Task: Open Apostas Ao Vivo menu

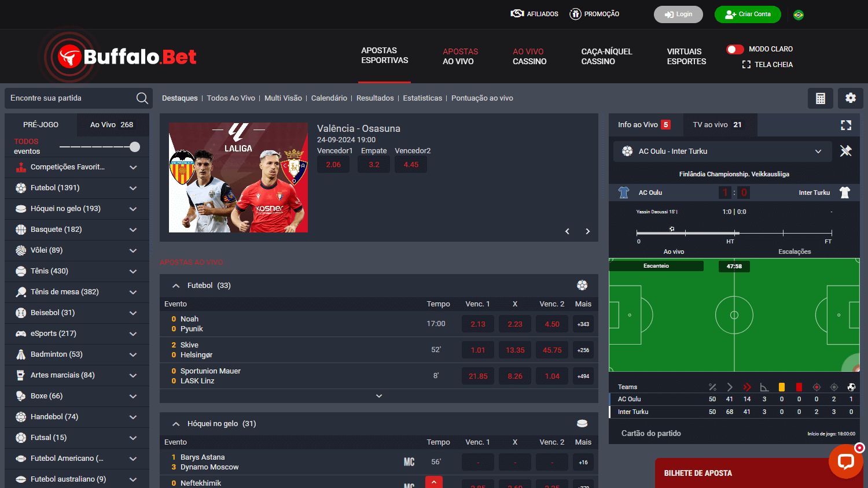Action: pyautogui.click(x=461, y=57)
